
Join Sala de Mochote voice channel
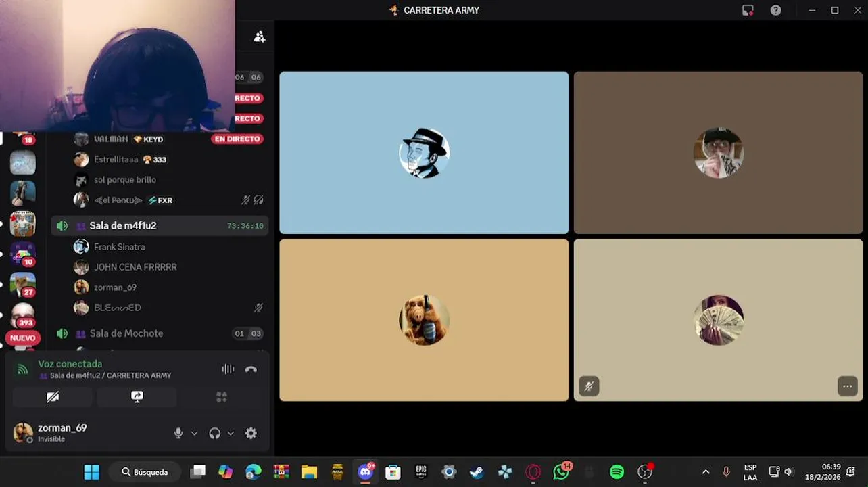[160, 333]
